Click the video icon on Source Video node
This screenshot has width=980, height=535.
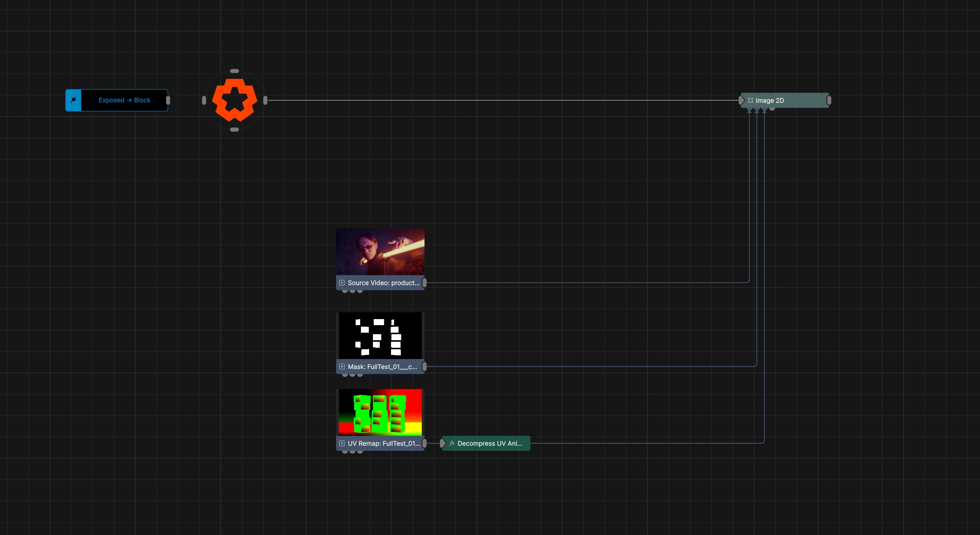(x=342, y=283)
